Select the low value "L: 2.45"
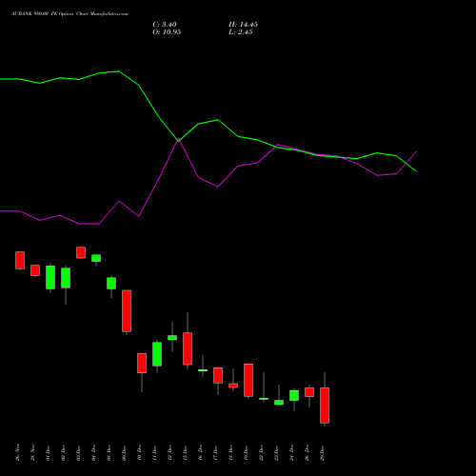The height and width of the screenshot is (476, 476). coord(241,32)
